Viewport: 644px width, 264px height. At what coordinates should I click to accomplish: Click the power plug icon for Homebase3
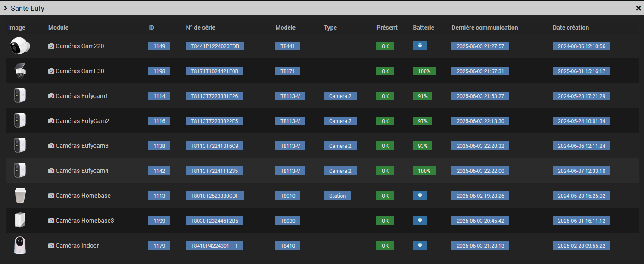coord(420,221)
